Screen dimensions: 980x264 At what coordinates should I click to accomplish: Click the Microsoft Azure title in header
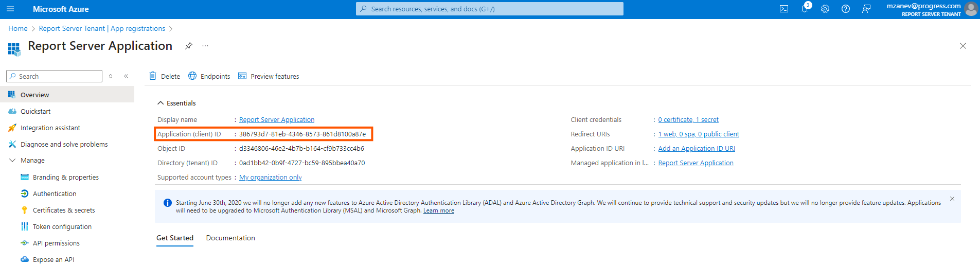click(x=61, y=9)
